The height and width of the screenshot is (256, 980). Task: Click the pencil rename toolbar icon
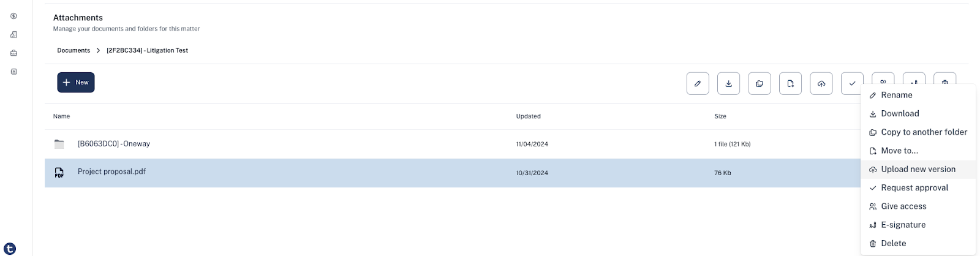(x=698, y=83)
